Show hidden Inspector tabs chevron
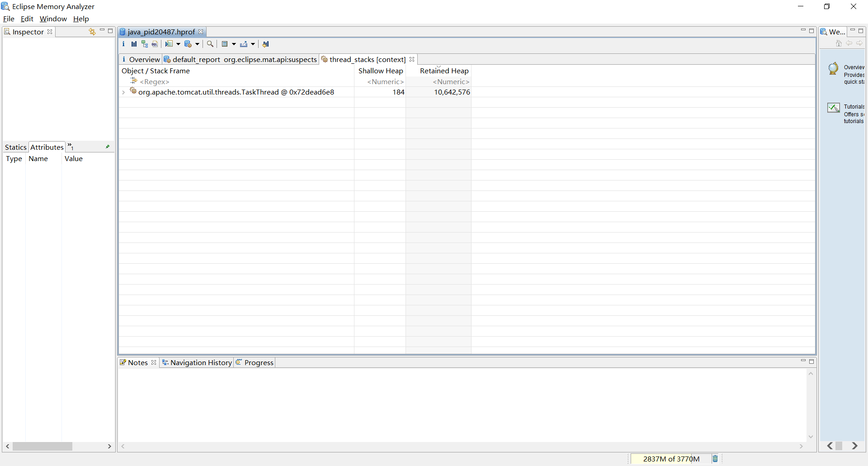This screenshot has width=868, height=466. point(71,146)
